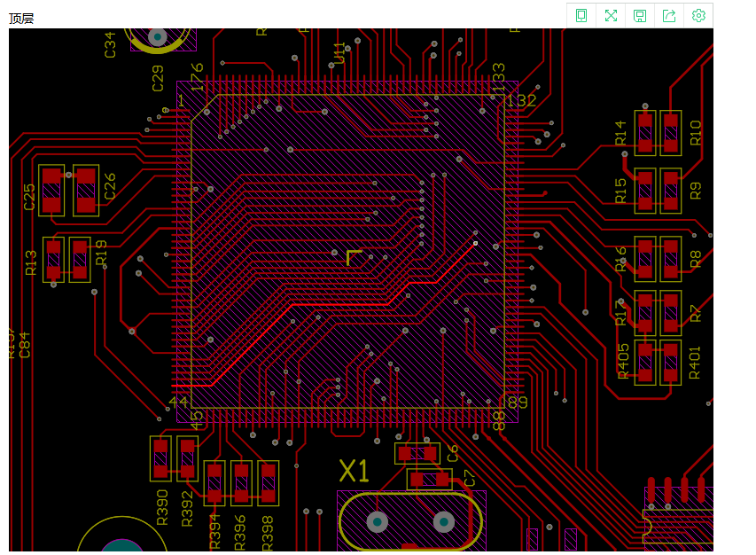Select pin number 176 label
Screen dimensions: 756x555
point(197,76)
